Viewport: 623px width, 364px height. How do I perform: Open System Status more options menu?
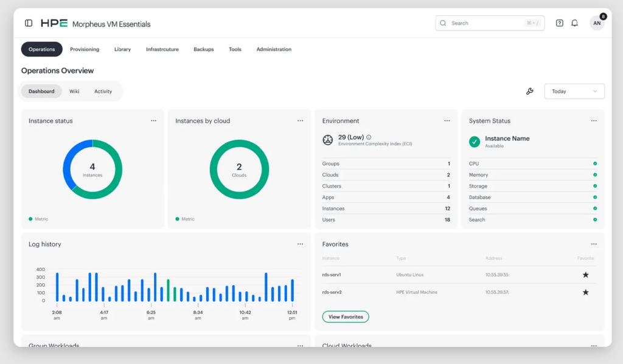594,121
